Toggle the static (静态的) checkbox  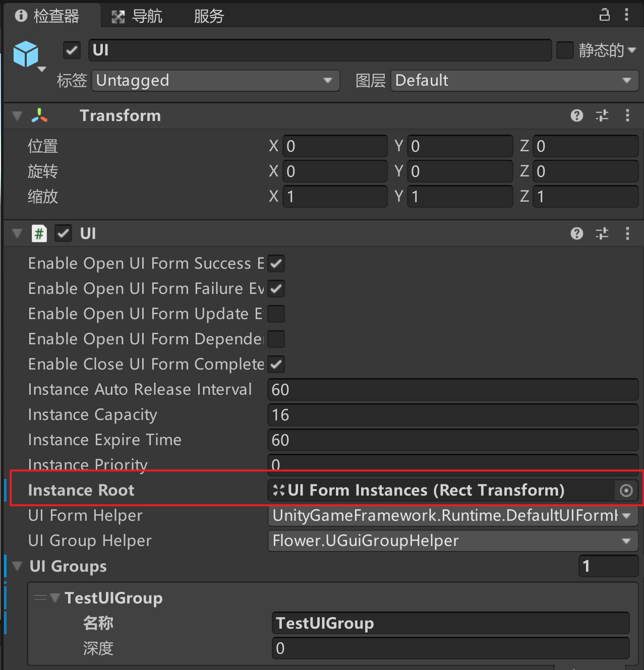click(565, 50)
